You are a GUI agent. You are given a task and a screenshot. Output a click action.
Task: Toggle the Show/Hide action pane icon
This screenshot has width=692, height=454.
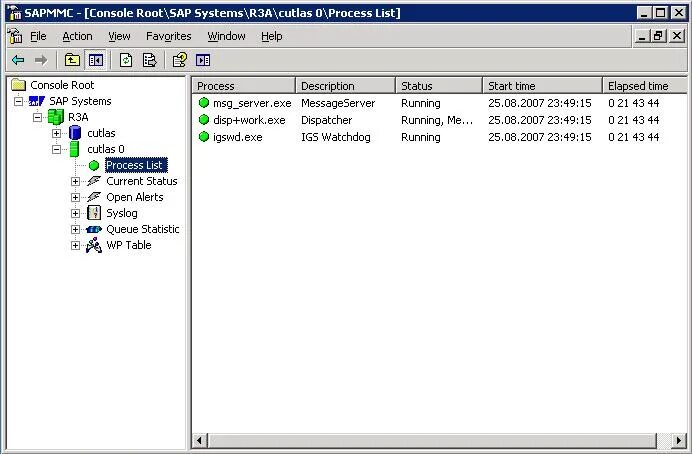pyautogui.click(x=203, y=60)
